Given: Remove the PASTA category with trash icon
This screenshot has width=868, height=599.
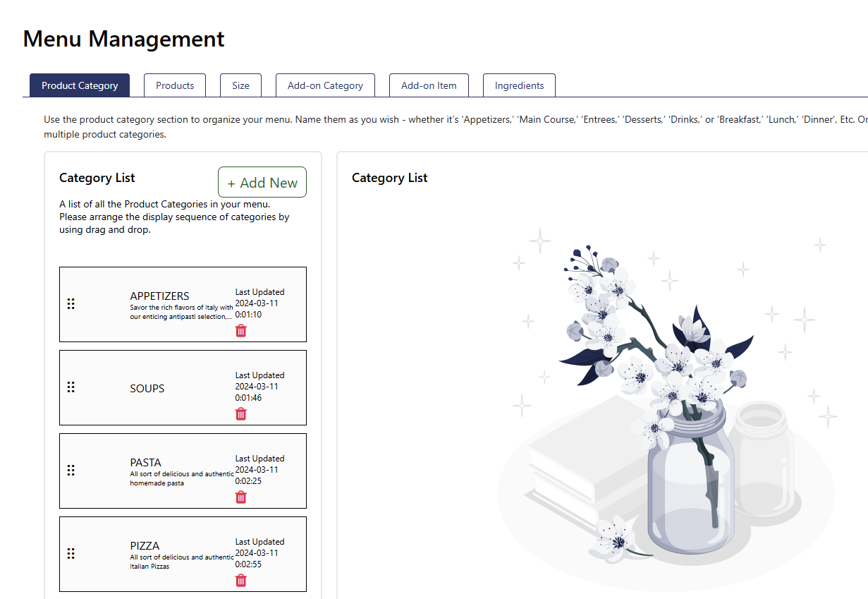Looking at the screenshot, I should (x=241, y=497).
